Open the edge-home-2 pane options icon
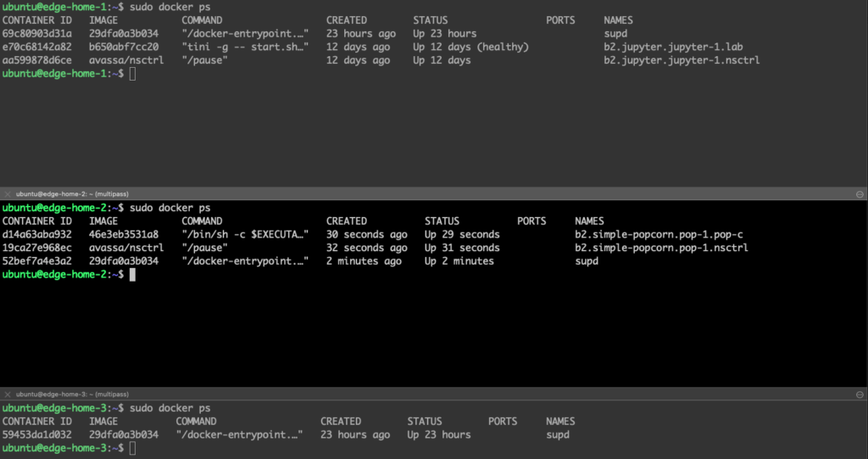868x459 pixels. coord(860,194)
